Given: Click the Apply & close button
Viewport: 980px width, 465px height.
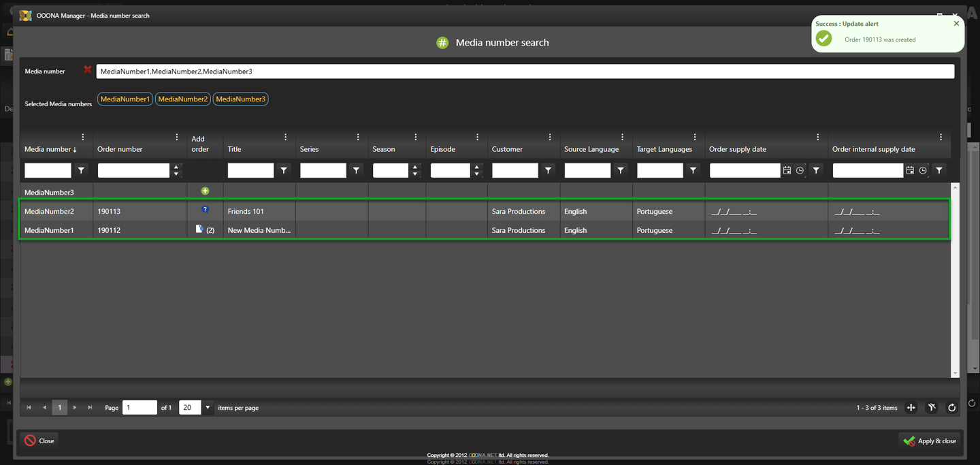Looking at the screenshot, I should tap(930, 440).
